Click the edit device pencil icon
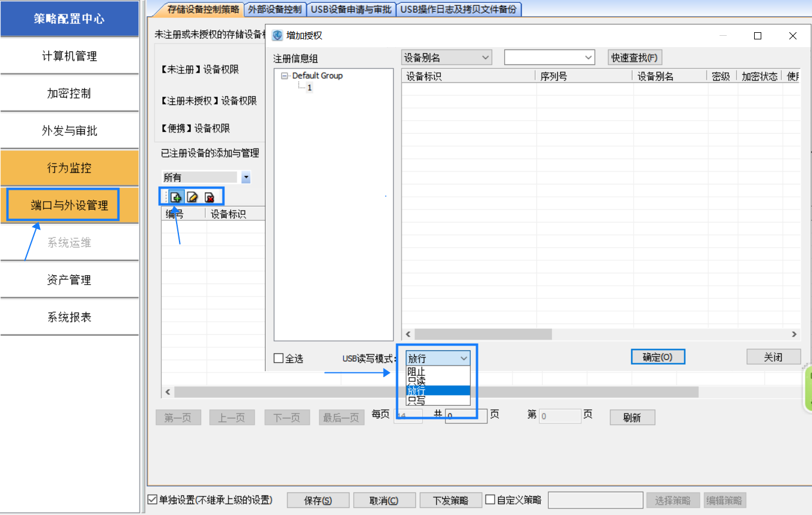Image resolution: width=812 pixels, height=515 pixels. tap(192, 197)
